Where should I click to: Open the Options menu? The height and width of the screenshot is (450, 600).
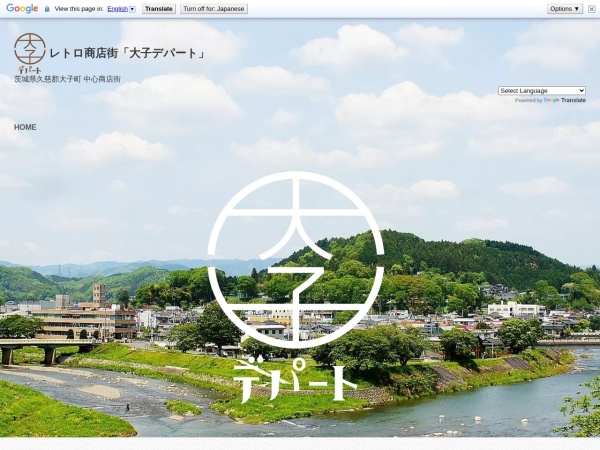565,9
